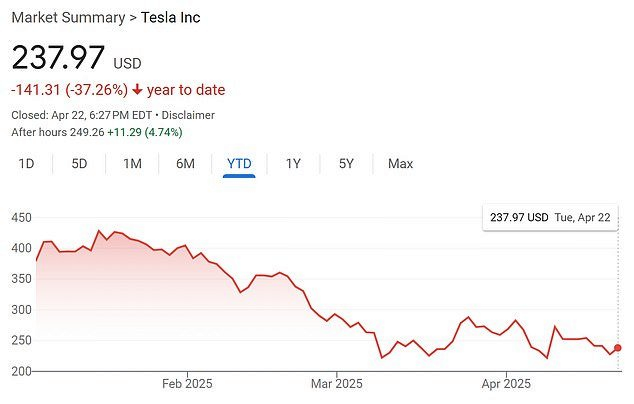Click the 237.97 USD tooltip box

553,217
